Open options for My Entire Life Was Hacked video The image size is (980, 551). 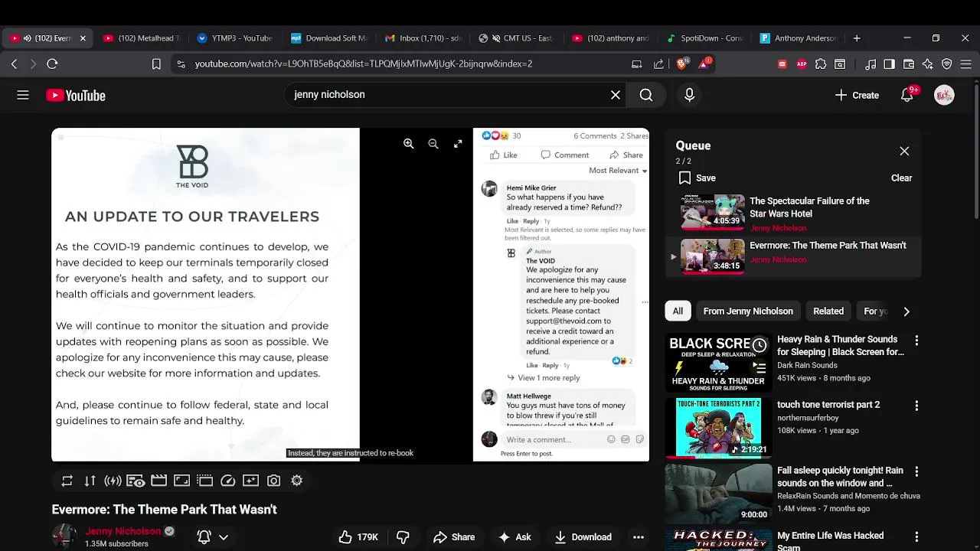[x=916, y=537]
